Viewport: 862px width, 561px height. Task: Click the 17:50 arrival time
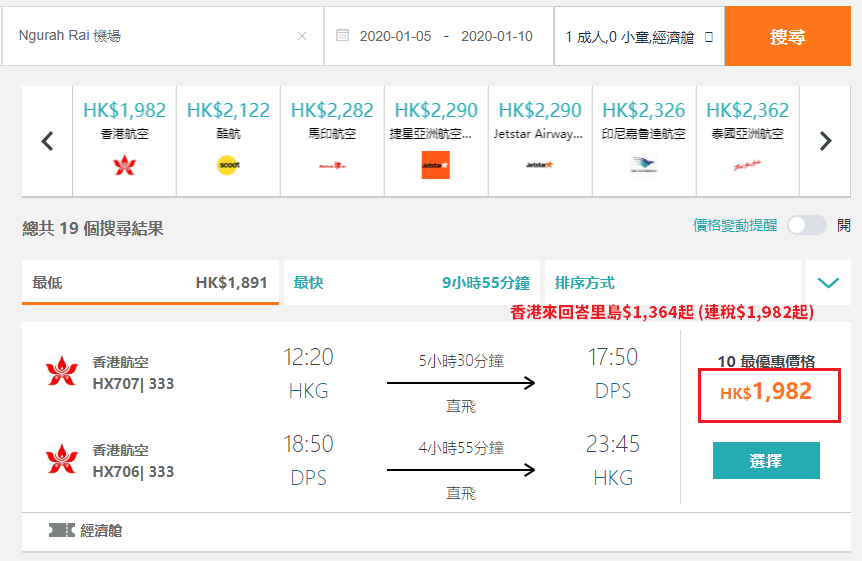coord(613,358)
